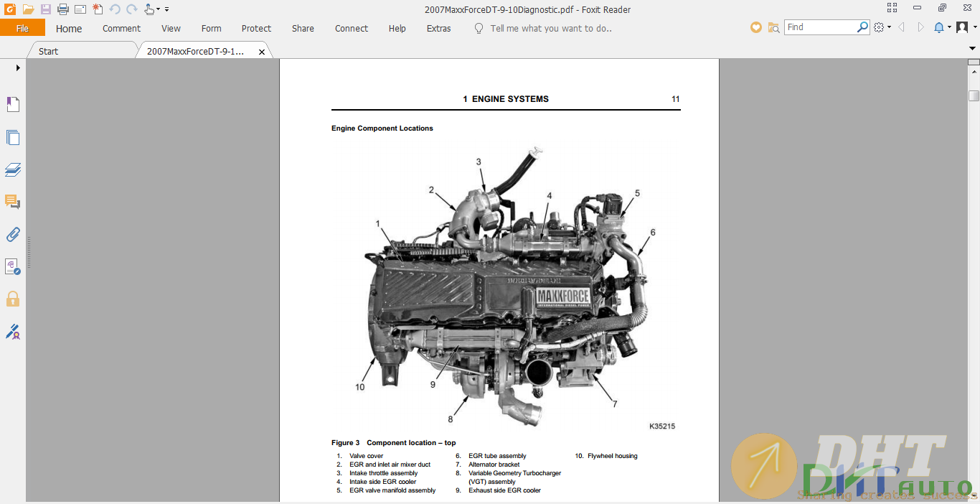Viewport: 980px width, 504px height.
Task: Open the bottom pen-and-ribbon sidebar panel icon
Action: [13, 331]
